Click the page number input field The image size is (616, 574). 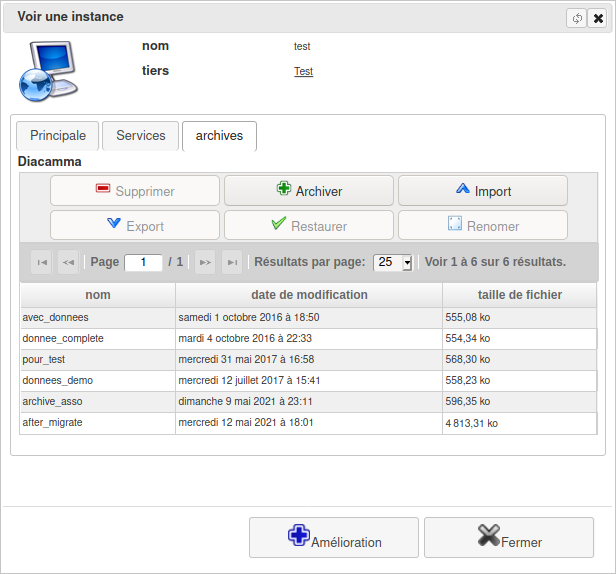coord(143,262)
